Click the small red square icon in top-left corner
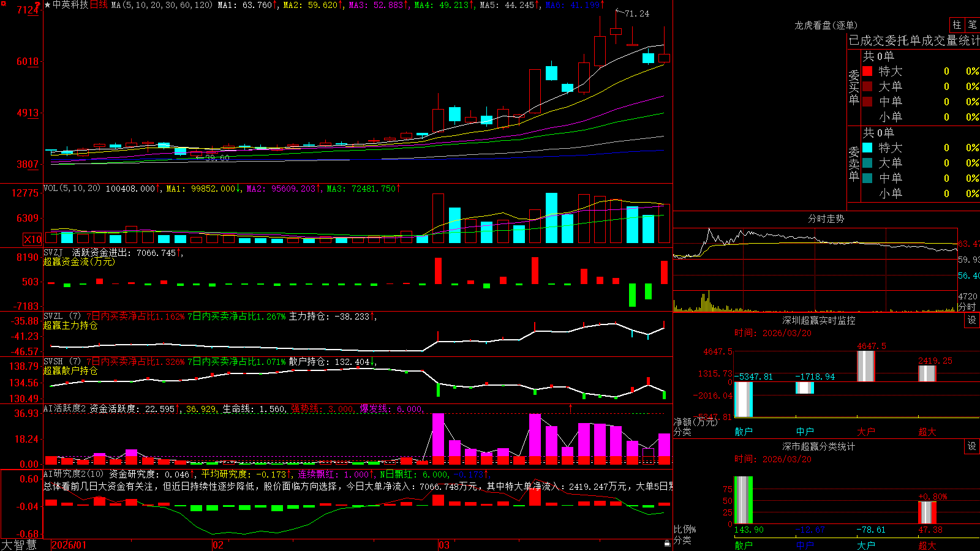This screenshot has height=551, width=980. pyautogui.click(x=2, y=2)
